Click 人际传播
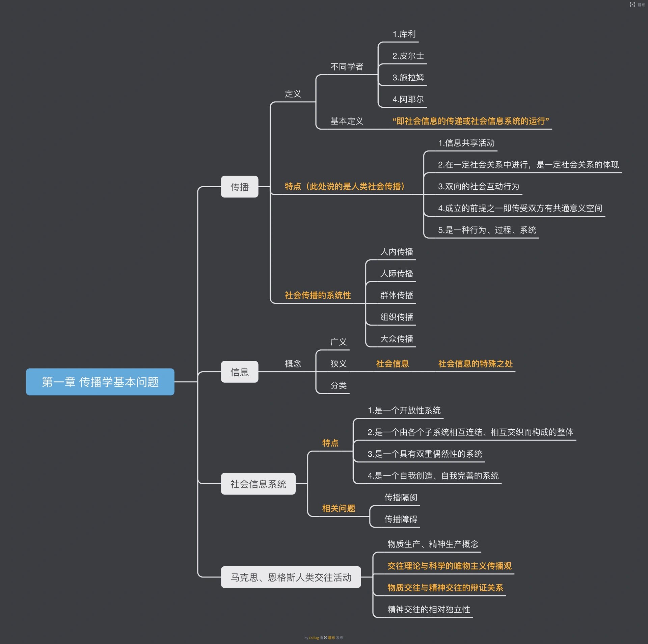Image resolution: width=648 pixels, height=644 pixels. pos(397,273)
